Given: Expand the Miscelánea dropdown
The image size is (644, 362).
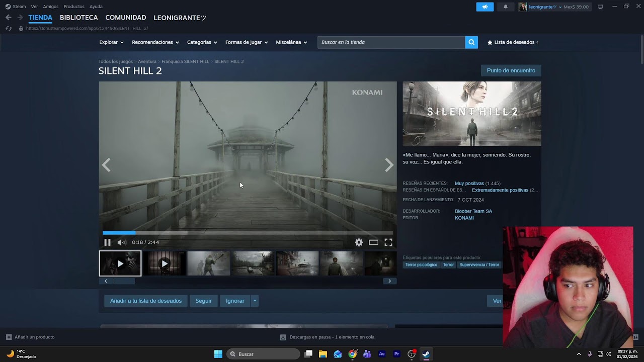Looking at the screenshot, I should 291,42.
